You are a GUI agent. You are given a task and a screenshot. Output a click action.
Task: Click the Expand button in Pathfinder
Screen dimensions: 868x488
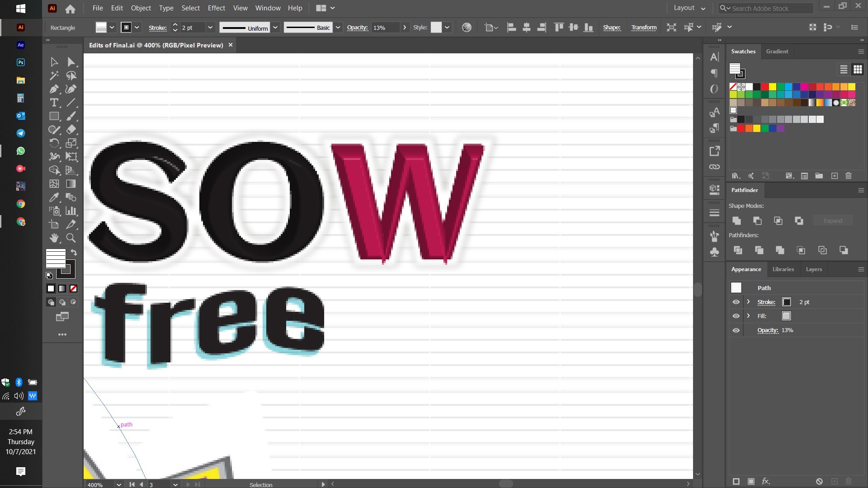click(x=832, y=221)
